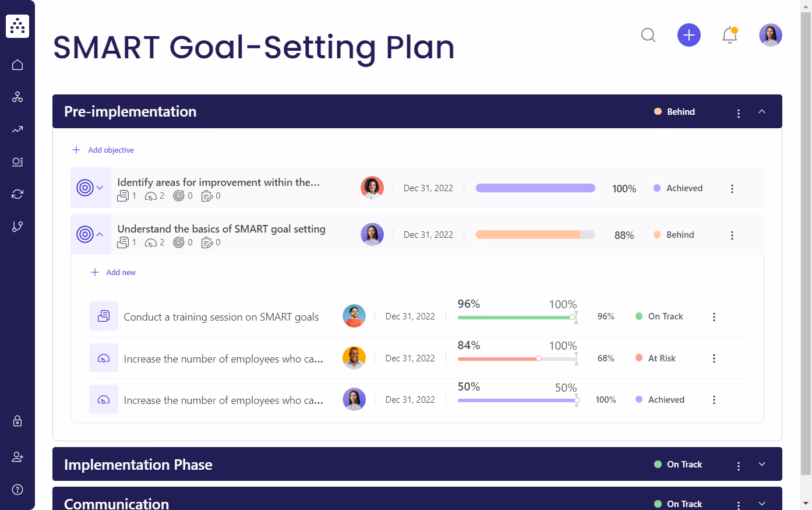Open the trends view from the sidebar
Image resolution: width=812 pixels, height=510 pixels.
click(x=17, y=129)
